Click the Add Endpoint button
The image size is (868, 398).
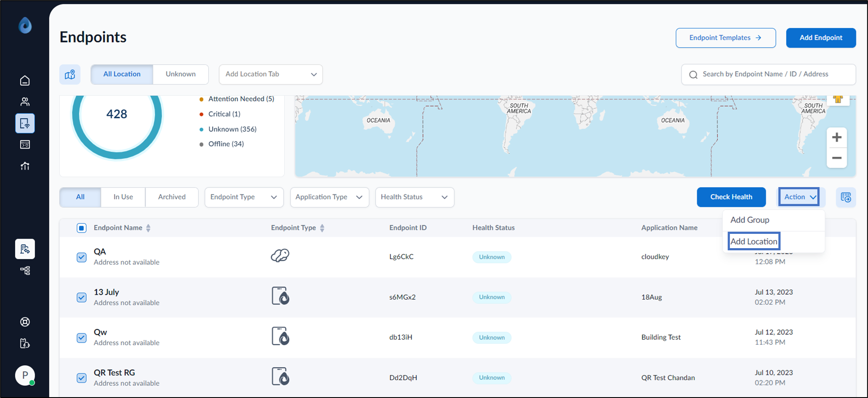821,38
